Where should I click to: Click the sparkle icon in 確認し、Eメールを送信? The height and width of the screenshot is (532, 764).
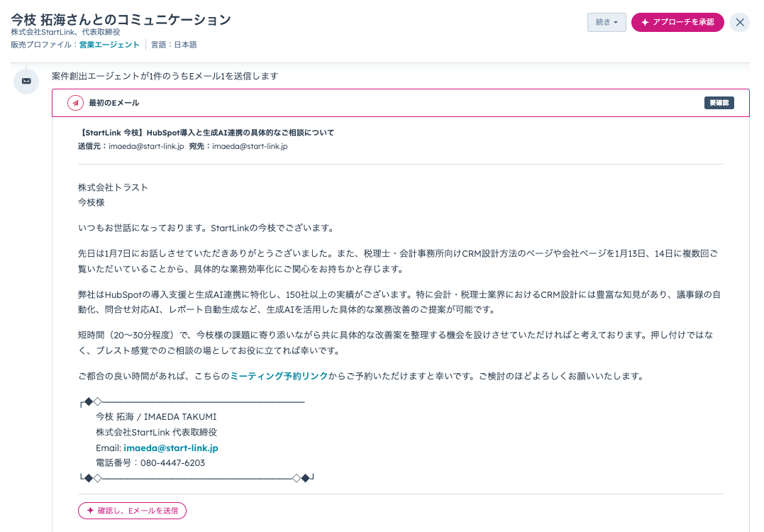(x=89, y=511)
